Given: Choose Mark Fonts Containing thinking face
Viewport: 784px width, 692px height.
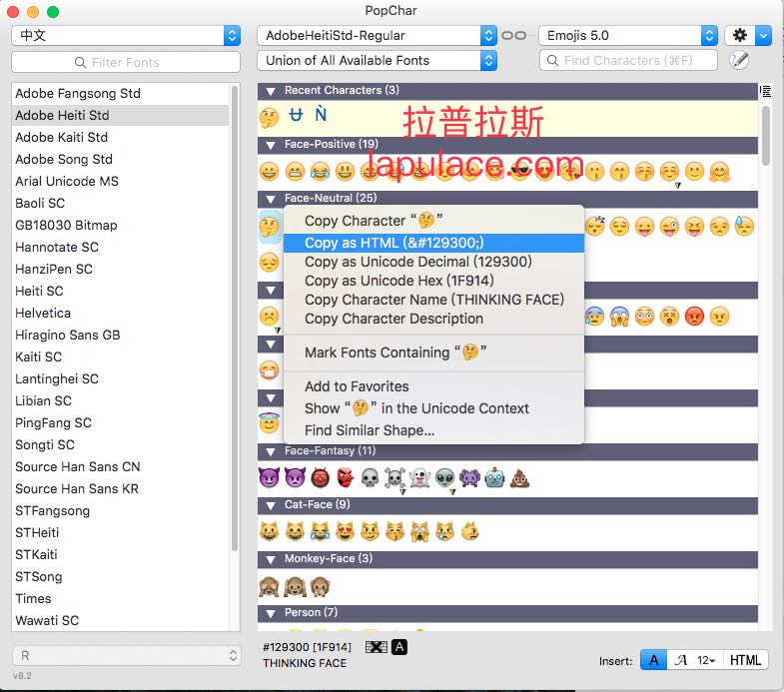Looking at the screenshot, I should [433, 352].
